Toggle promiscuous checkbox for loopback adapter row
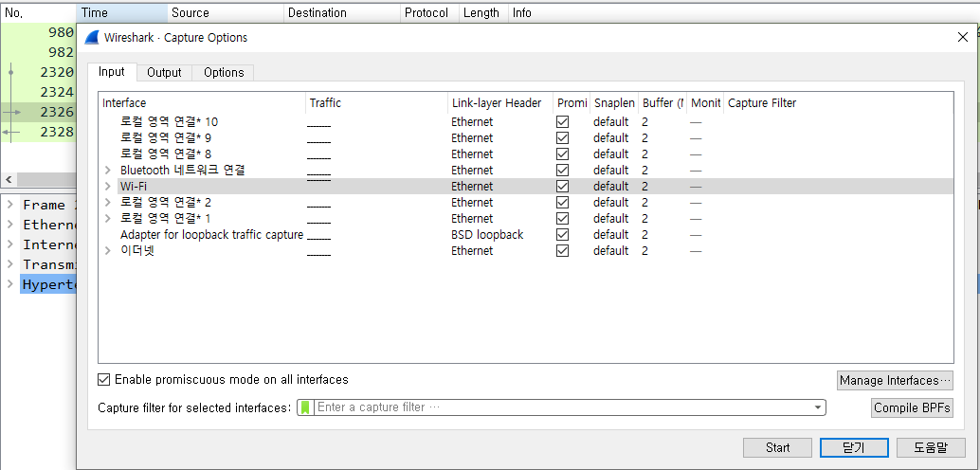This screenshot has height=470, width=980. 562,235
